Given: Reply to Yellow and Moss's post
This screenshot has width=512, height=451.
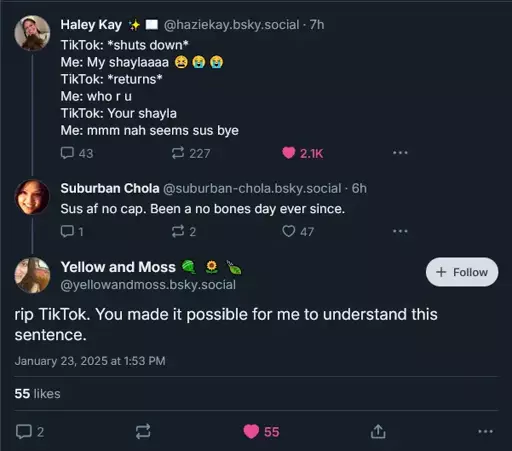Looking at the screenshot, I should [x=30, y=432].
